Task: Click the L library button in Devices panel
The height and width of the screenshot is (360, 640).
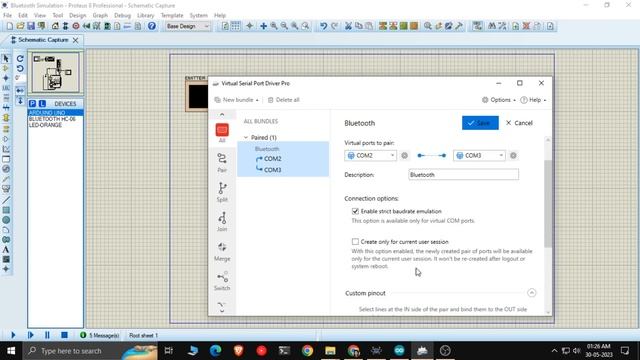Action: click(x=42, y=104)
